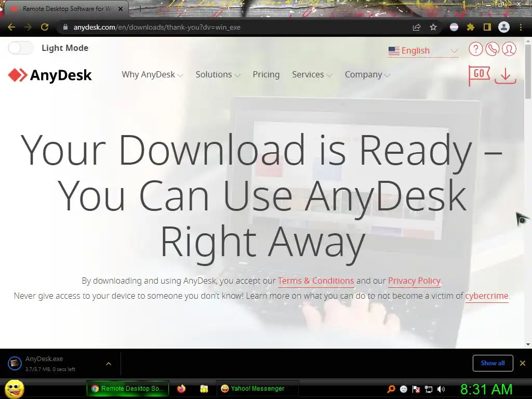
Task: Go back with the browser back arrow
Action: coord(11,27)
